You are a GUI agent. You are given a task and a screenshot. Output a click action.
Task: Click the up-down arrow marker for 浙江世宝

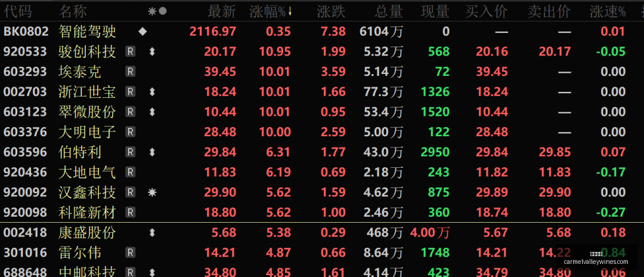point(152,92)
